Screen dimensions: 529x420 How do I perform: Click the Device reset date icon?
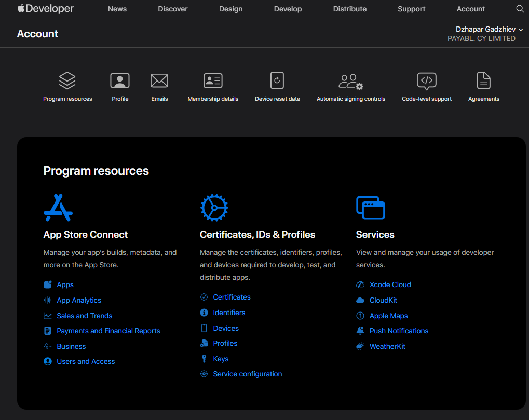tap(277, 80)
